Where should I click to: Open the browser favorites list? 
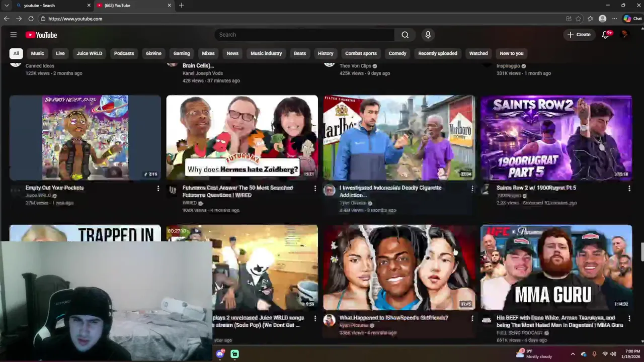tap(590, 19)
